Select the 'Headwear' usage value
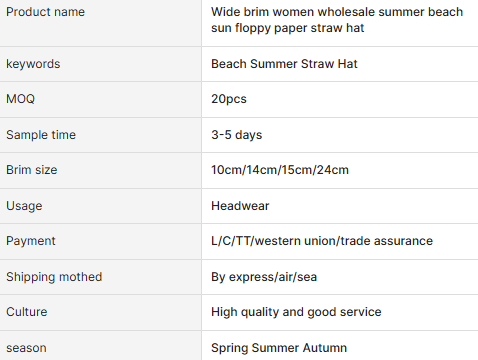 [x=240, y=206]
